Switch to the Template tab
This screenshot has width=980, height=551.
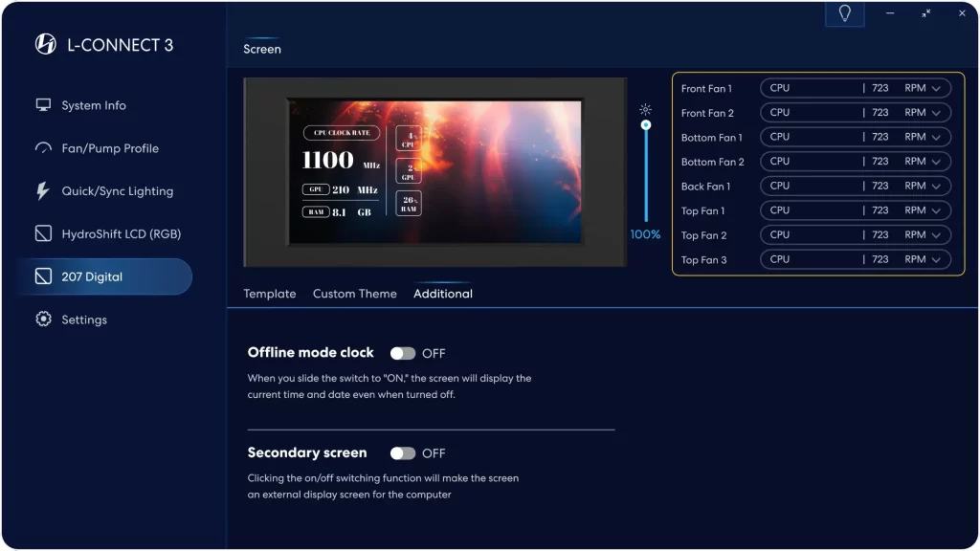[x=269, y=294]
